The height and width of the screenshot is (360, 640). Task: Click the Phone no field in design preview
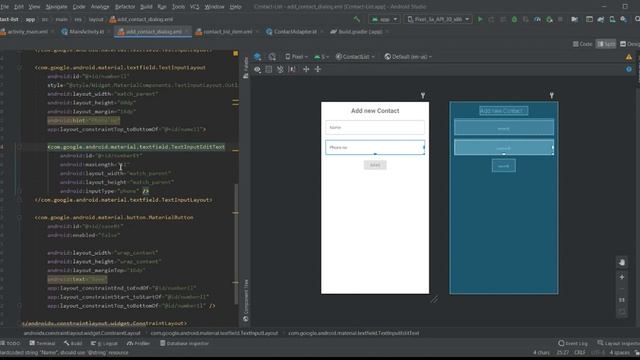[375, 147]
